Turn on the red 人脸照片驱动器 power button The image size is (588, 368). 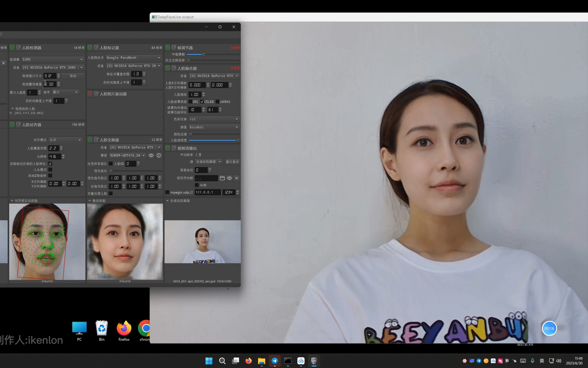tap(90, 94)
